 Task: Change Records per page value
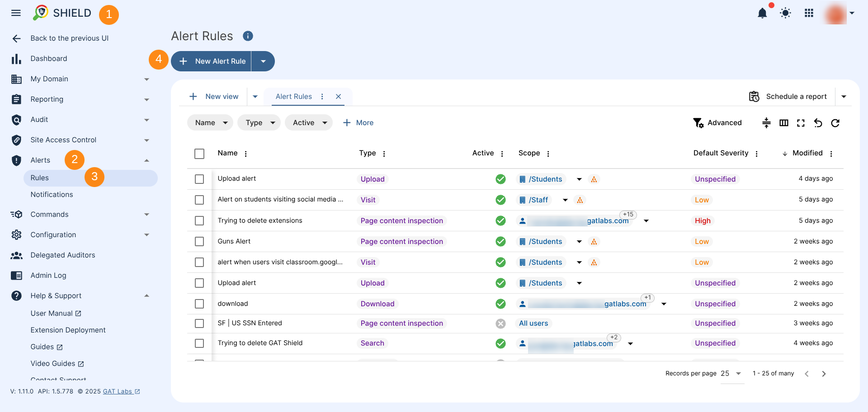tap(731, 374)
